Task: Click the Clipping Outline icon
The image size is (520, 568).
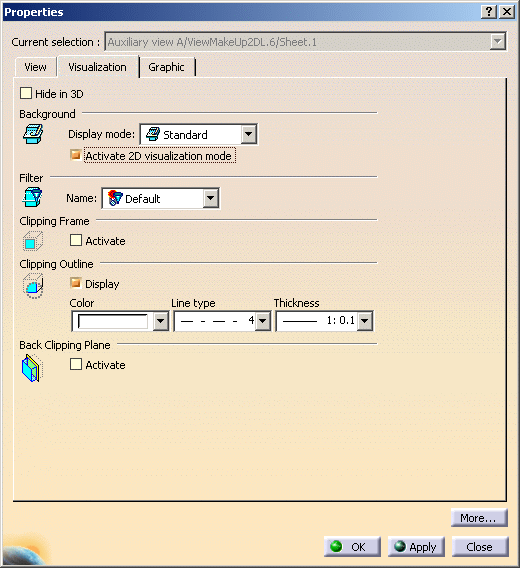Action: click(33, 286)
